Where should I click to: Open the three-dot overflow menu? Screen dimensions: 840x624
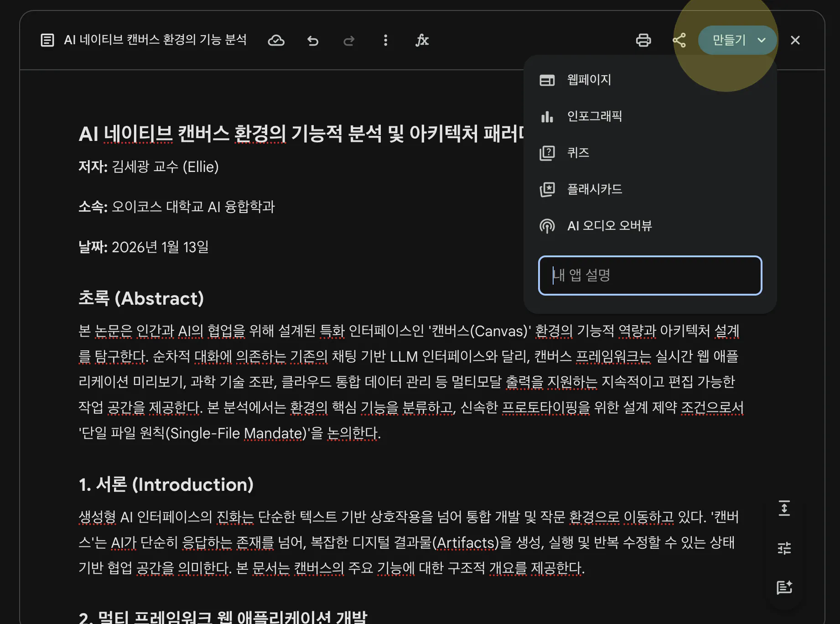point(385,40)
